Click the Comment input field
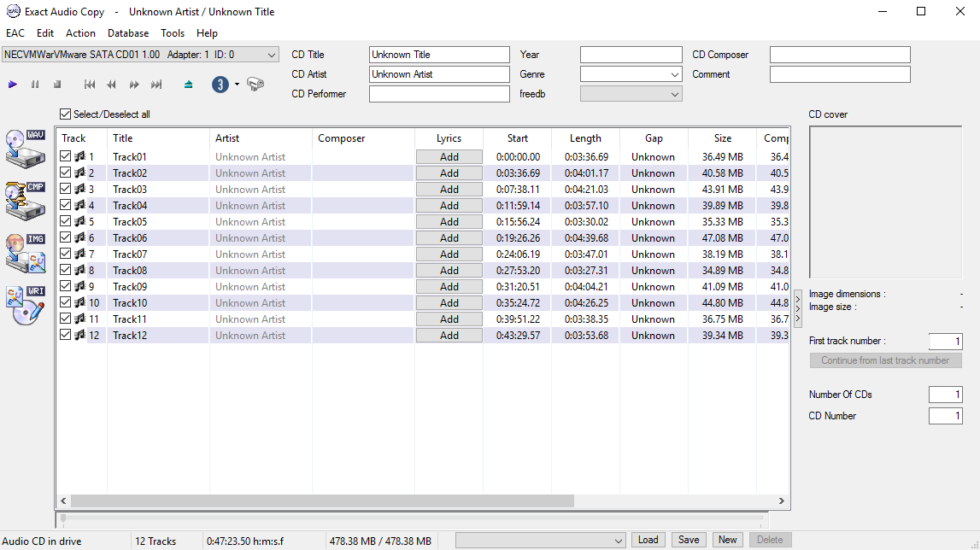 839,73
